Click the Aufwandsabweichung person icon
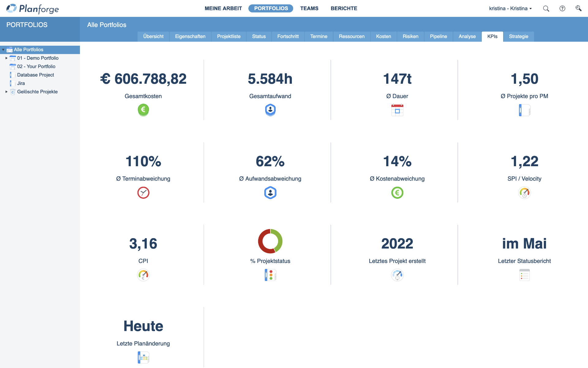This screenshot has height=368, width=588. [270, 193]
